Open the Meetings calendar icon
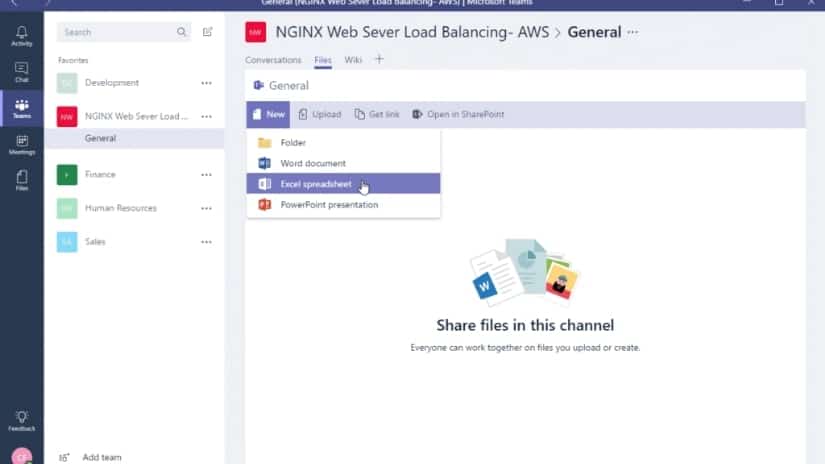Viewport: 825px width, 464px height. coord(22,145)
